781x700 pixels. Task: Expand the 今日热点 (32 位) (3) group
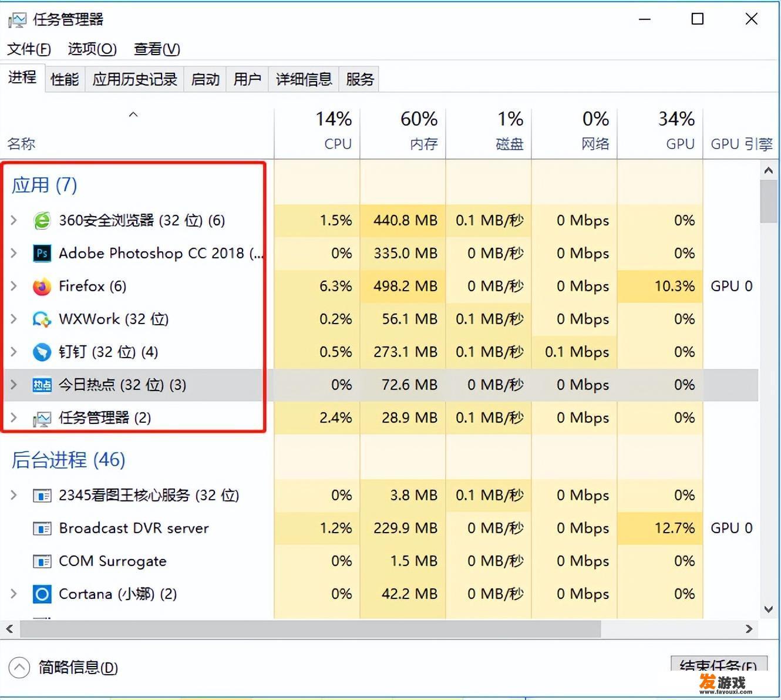pyautogui.click(x=14, y=385)
